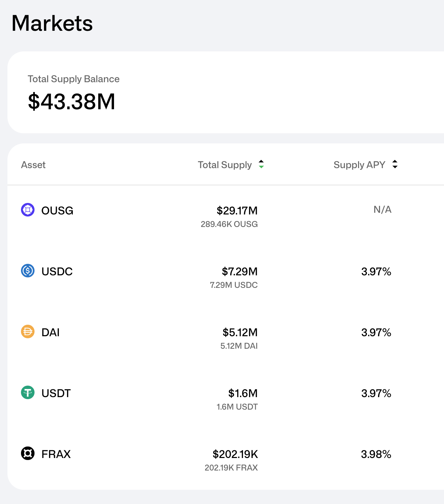The image size is (444, 504).
Task: Click the blue USDC coin icon
Action: click(28, 271)
